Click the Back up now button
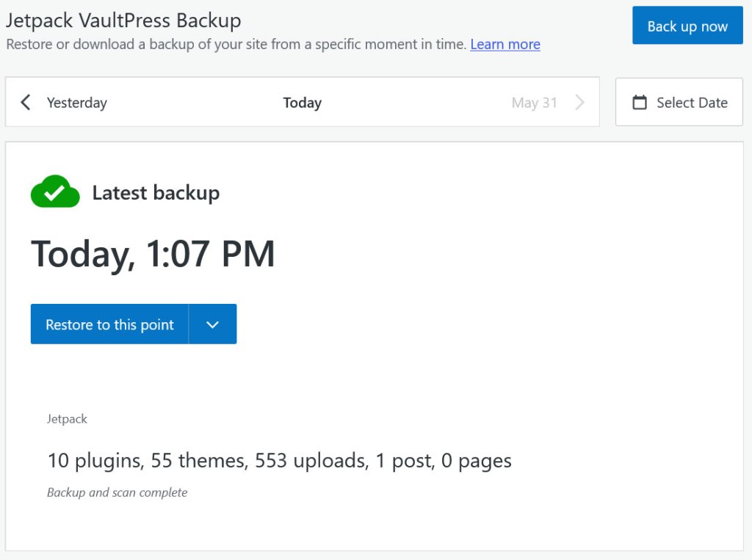This screenshot has height=560, width=752. tap(687, 26)
